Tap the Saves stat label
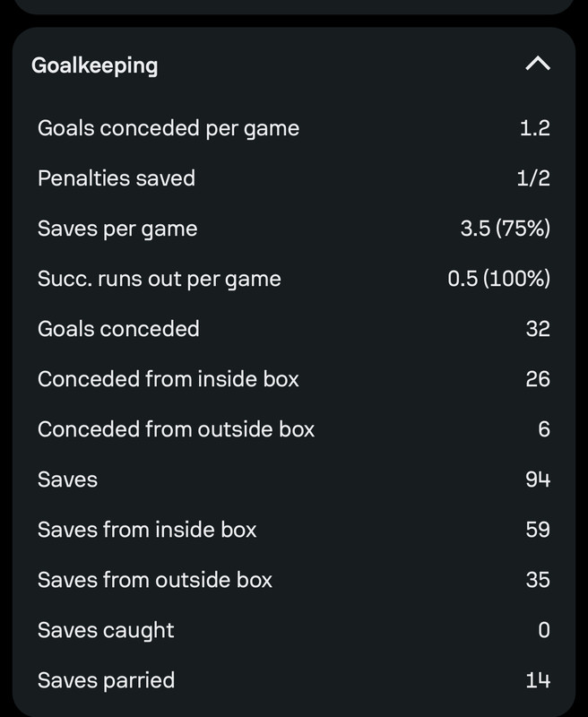Screen dimensions: 588x717 click(x=67, y=479)
